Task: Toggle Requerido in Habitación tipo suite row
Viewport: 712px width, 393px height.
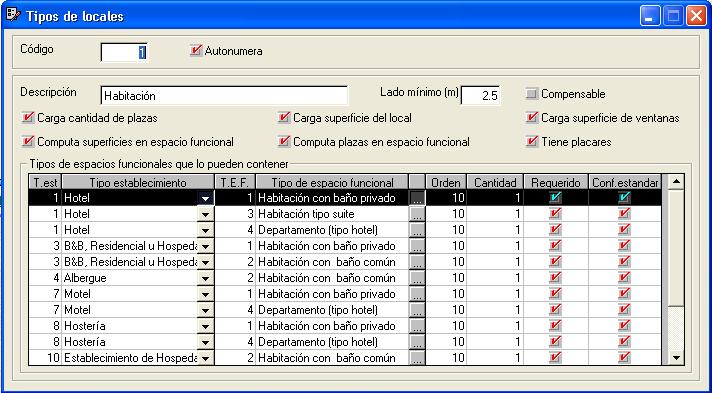Action: click(555, 214)
